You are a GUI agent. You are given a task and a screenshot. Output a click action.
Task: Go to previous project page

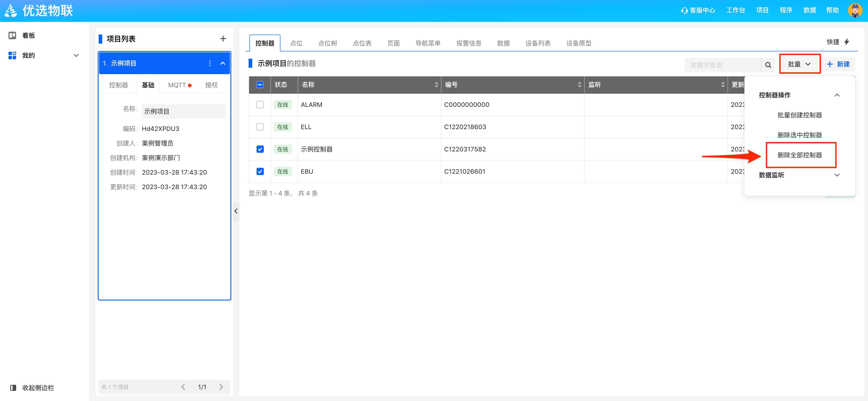tap(183, 387)
